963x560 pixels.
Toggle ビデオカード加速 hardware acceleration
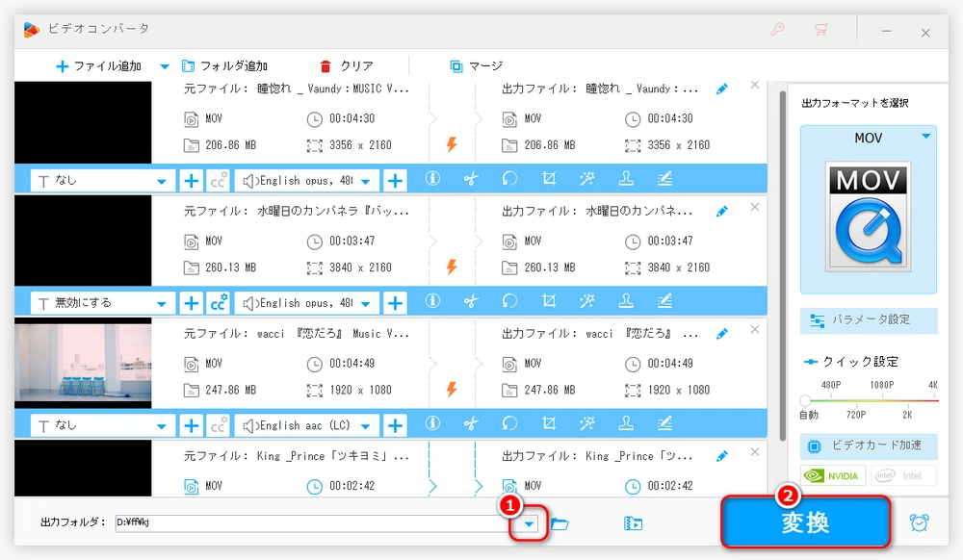tap(869, 445)
